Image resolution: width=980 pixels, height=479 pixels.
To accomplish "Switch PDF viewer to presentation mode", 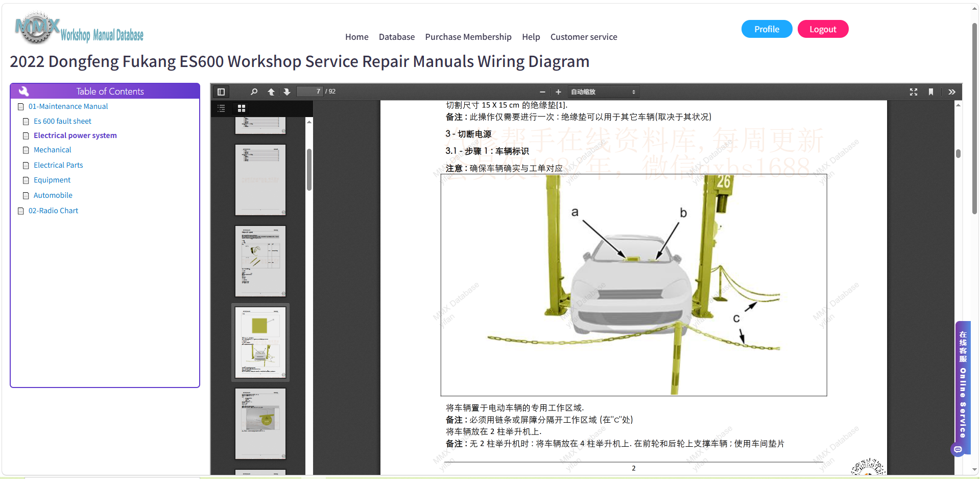I will [914, 92].
